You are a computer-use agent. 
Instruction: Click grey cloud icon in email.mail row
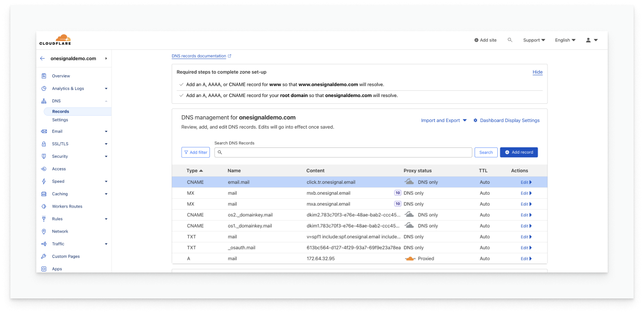tap(410, 182)
